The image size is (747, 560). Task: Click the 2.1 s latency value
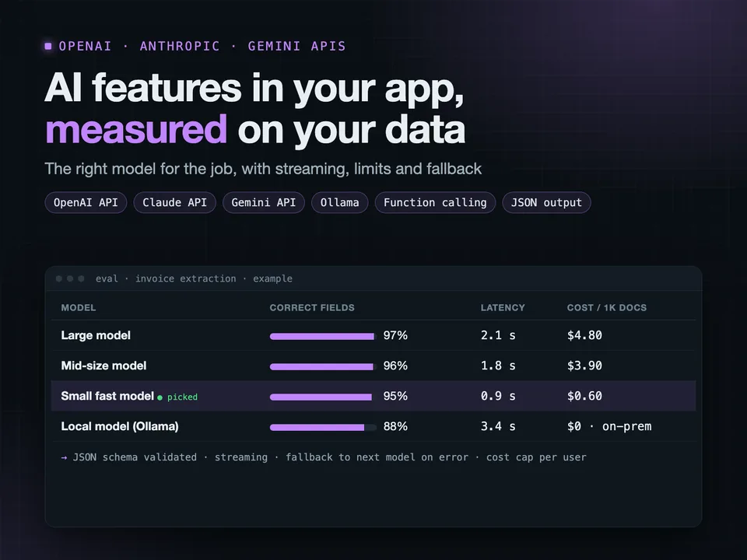tap(498, 335)
